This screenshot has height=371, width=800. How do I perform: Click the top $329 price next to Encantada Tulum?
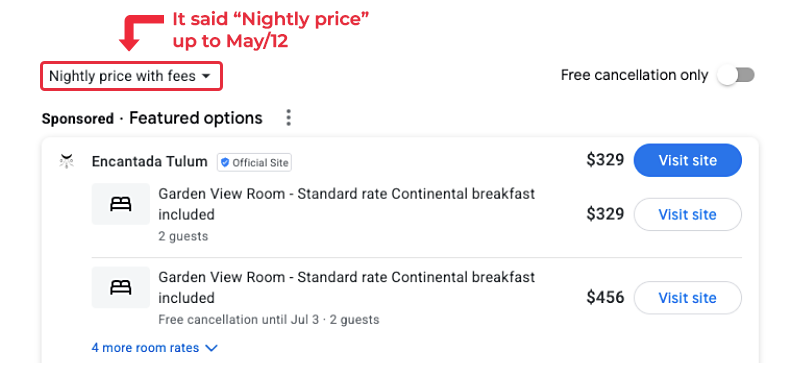[x=605, y=160]
